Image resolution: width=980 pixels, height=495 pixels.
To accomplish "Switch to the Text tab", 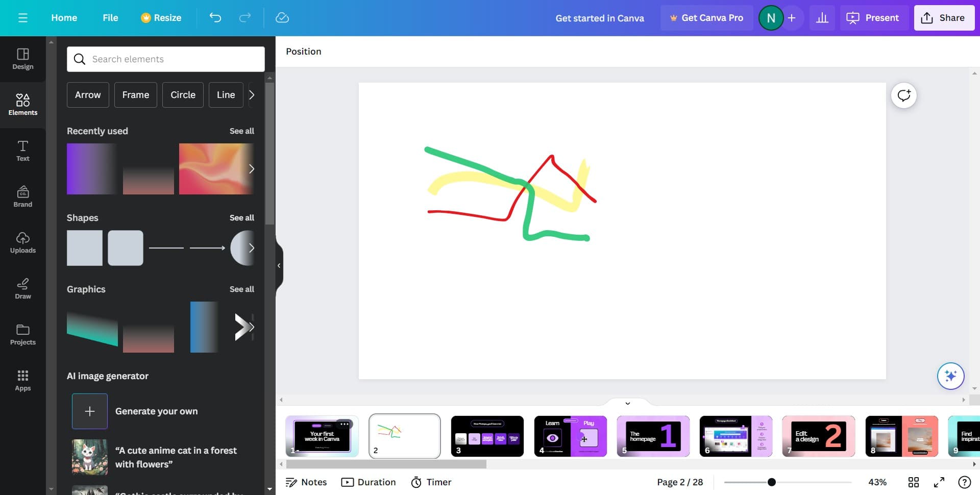I will pos(22,151).
